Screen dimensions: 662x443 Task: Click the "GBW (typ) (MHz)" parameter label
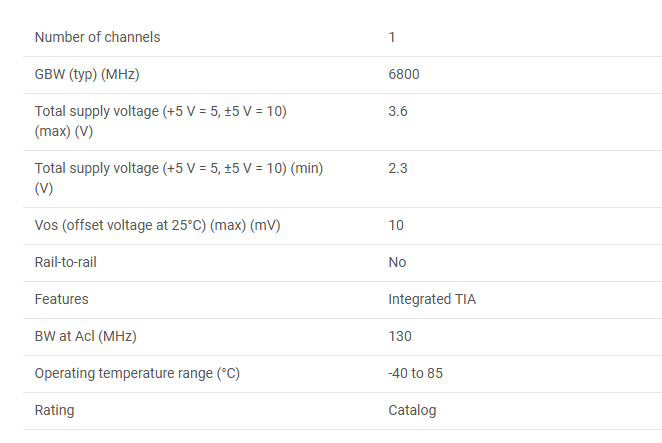click(x=87, y=74)
